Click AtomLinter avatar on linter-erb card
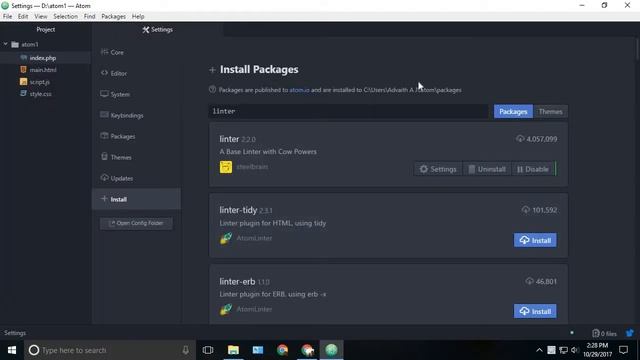The image size is (640, 360). [226, 309]
